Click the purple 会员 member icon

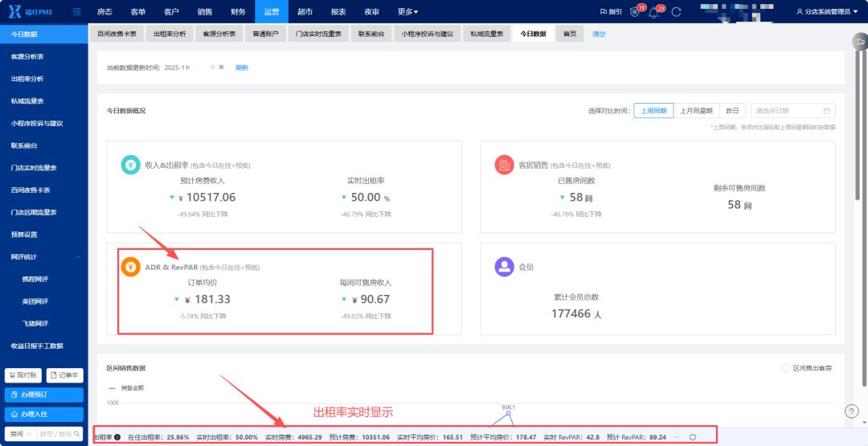(x=504, y=267)
